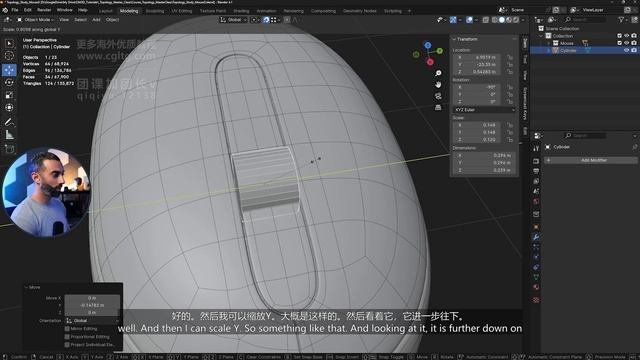Open the shading options dropdown arrow

pos(522,20)
